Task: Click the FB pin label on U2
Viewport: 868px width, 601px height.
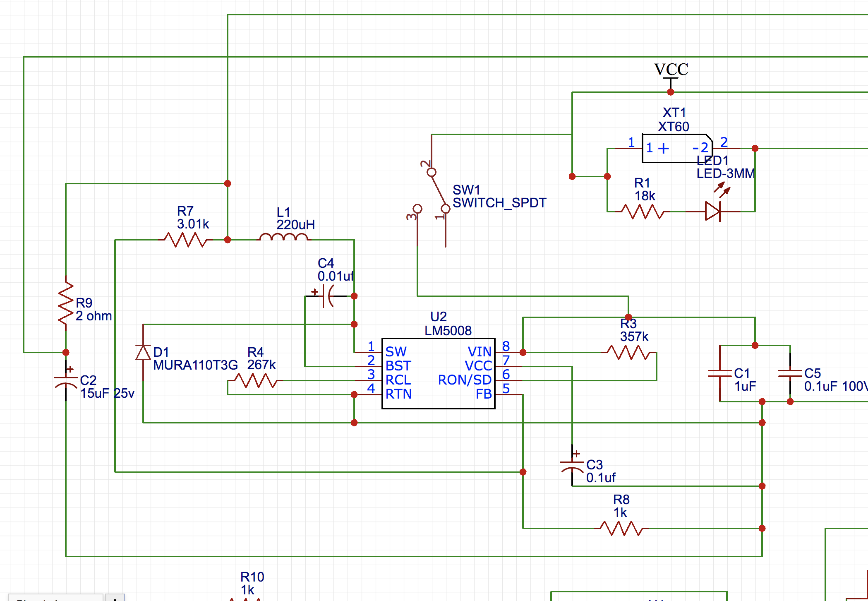Action: [484, 394]
